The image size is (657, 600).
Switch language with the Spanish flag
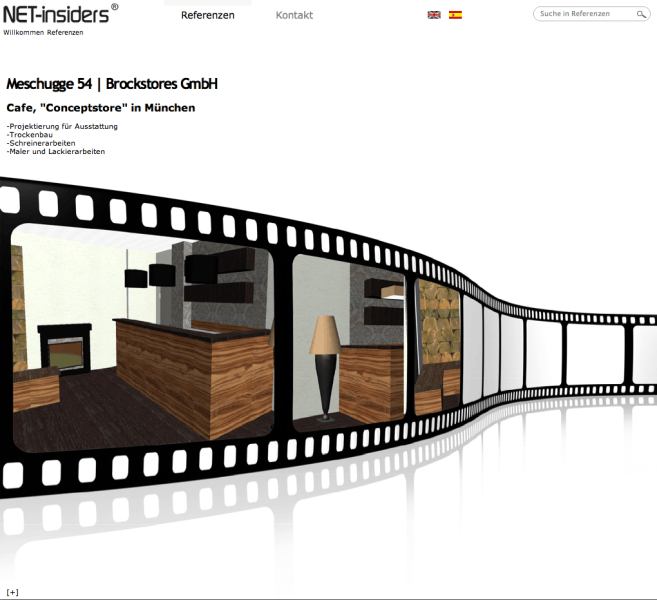455,15
